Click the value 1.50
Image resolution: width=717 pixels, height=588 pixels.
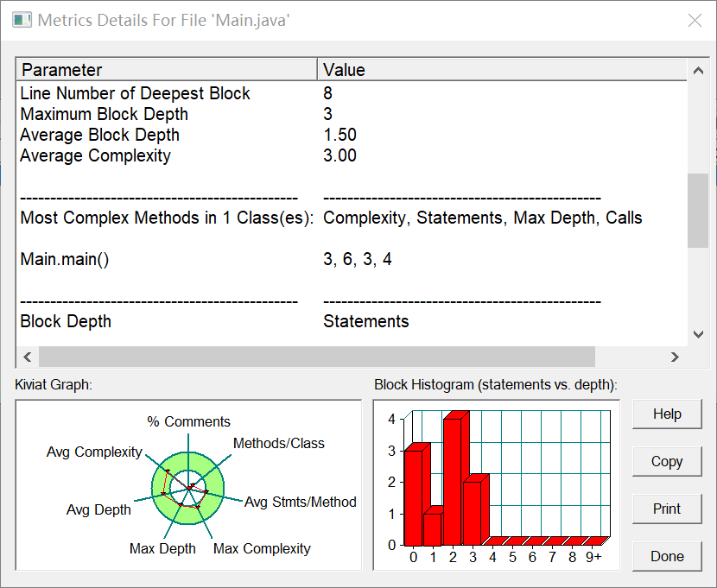pyautogui.click(x=339, y=135)
